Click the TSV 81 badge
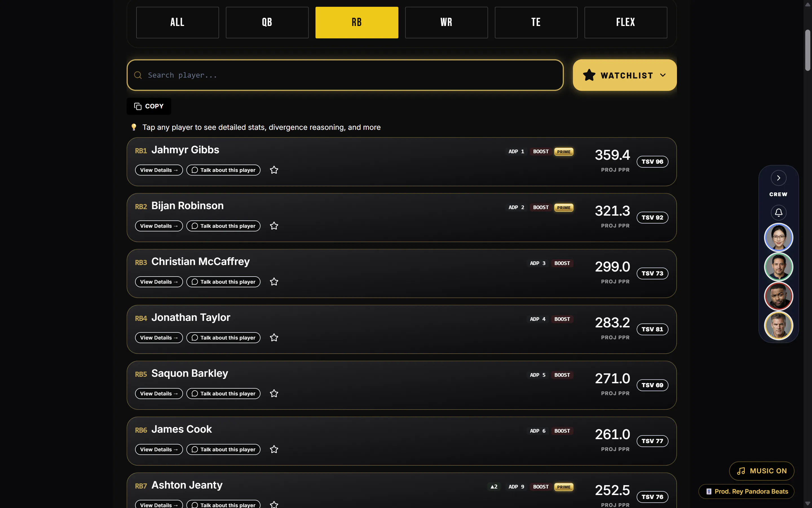 652,329
